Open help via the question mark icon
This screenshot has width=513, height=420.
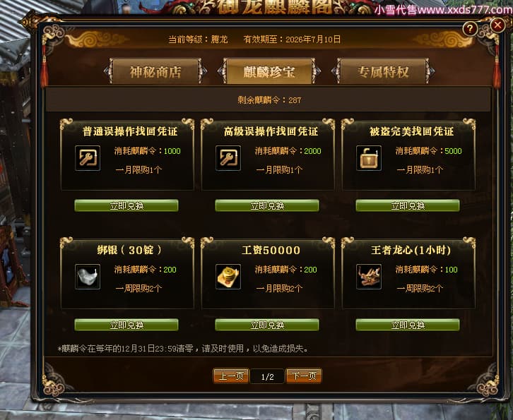(470, 29)
